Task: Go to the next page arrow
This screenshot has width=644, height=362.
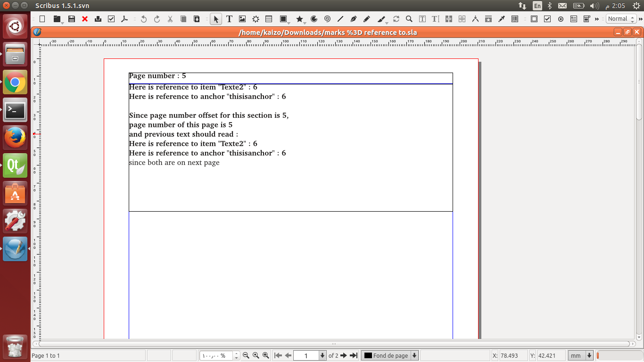Action: [344, 355]
